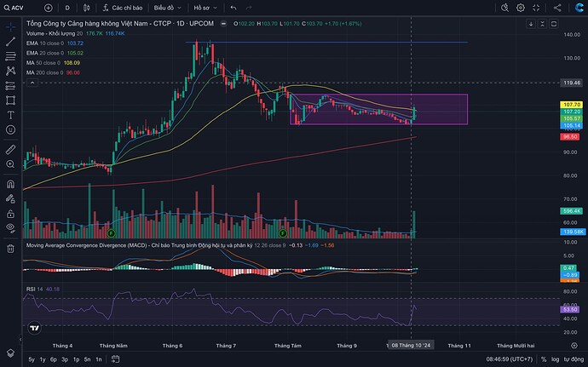Open the Fibonacci/Gann lines tool
Screen dimensions: 588x367
(10, 56)
